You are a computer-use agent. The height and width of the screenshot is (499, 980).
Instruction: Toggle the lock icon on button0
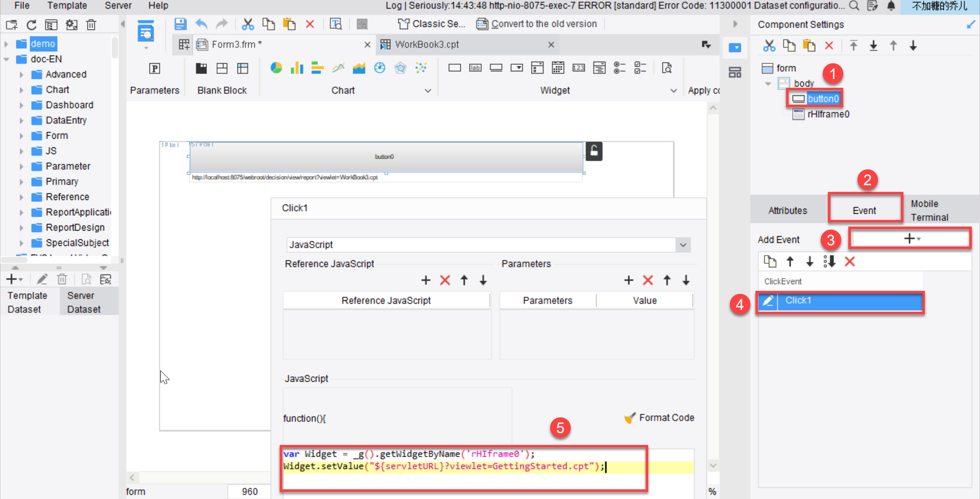pos(594,151)
